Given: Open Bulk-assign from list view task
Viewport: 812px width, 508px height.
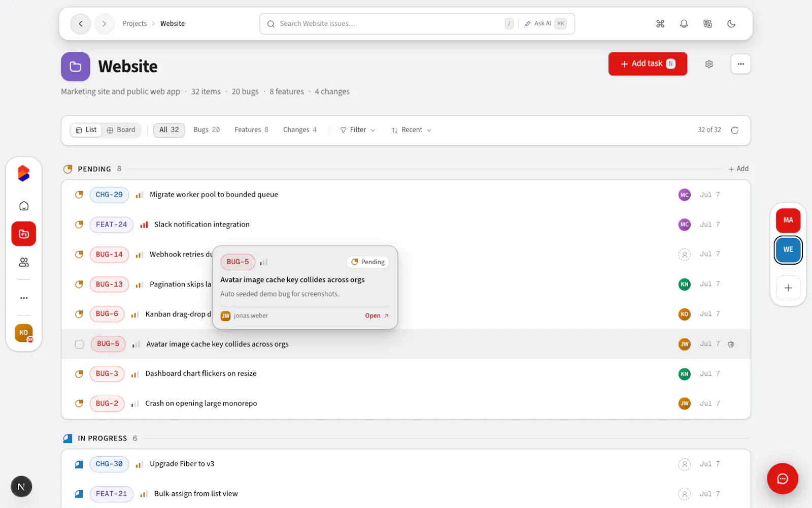Looking at the screenshot, I should 196,494.
